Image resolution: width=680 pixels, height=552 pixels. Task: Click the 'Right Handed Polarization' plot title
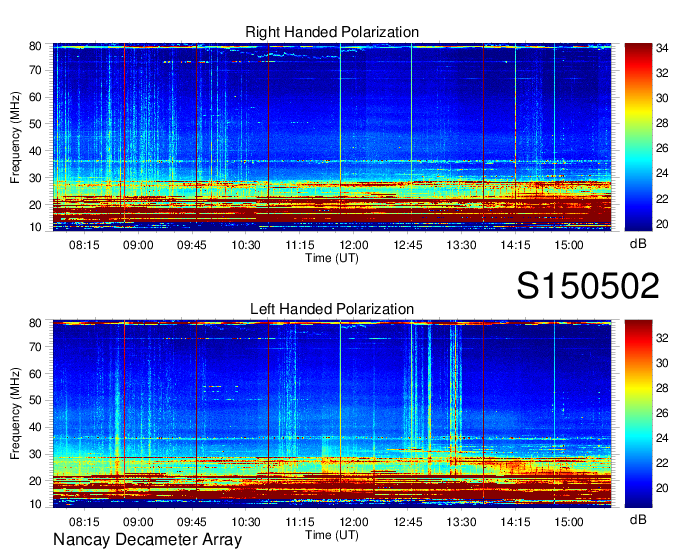click(x=332, y=32)
